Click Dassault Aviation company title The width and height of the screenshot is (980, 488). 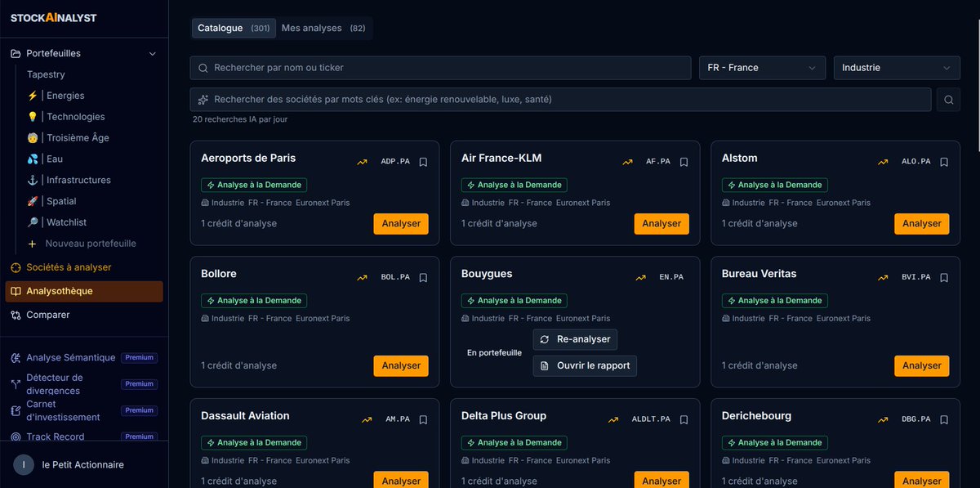pyautogui.click(x=245, y=416)
